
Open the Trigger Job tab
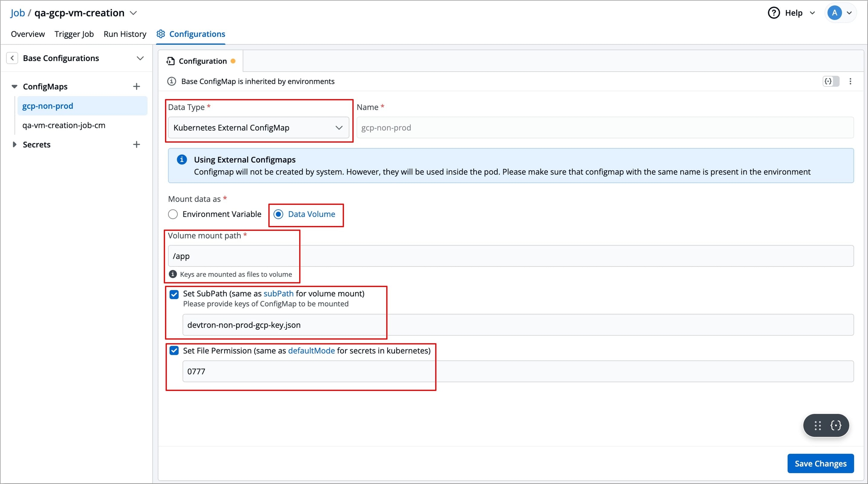pyautogui.click(x=74, y=34)
